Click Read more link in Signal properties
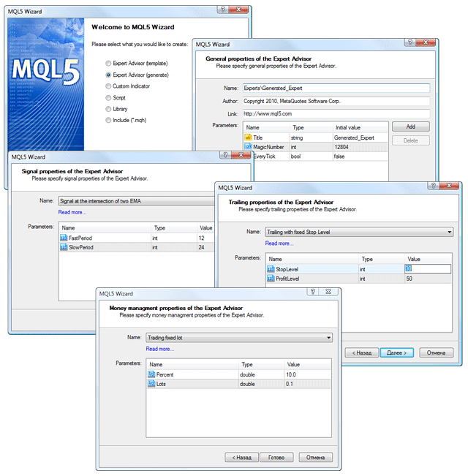 click(x=72, y=212)
